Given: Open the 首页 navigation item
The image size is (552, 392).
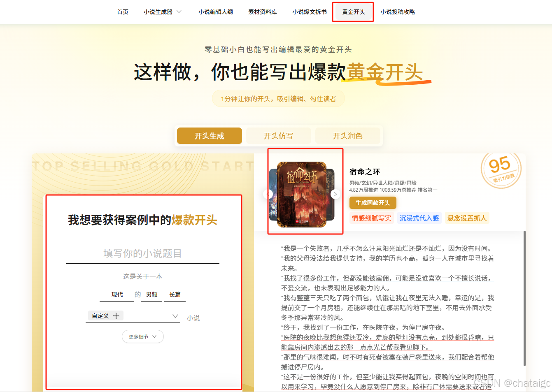Looking at the screenshot, I should (x=123, y=12).
